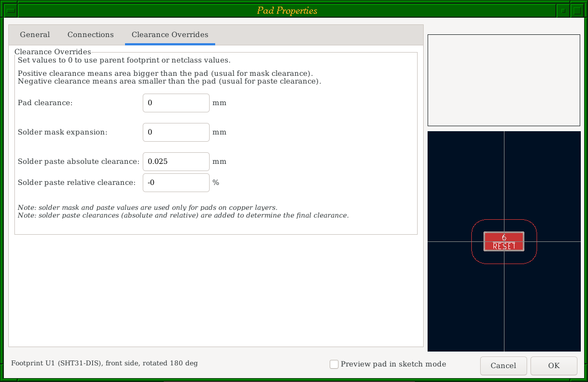The image size is (588, 382).
Task: Click the Footprint U1 (SHT31-DIS) status text
Action: click(105, 363)
